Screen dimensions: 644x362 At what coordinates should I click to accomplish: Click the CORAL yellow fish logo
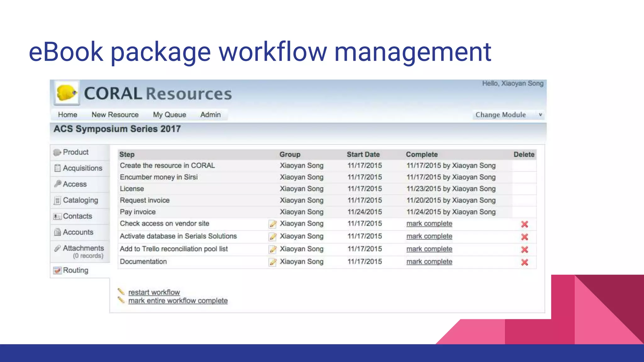[x=67, y=93]
